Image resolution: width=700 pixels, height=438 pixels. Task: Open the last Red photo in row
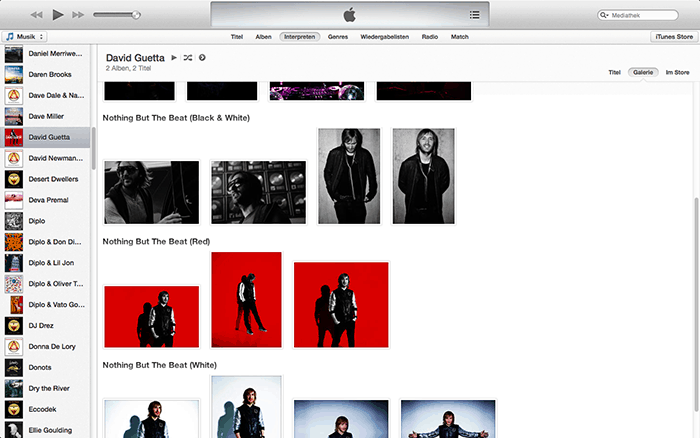[341, 305]
